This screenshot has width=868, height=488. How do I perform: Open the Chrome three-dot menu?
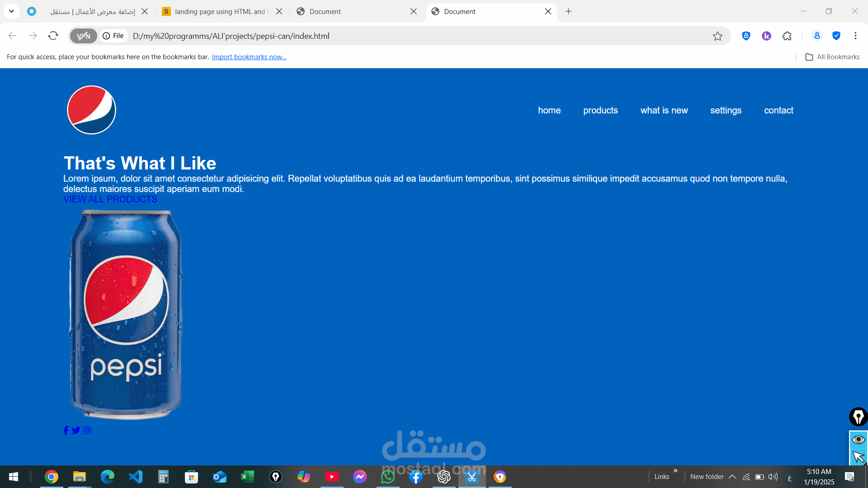click(x=855, y=36)
